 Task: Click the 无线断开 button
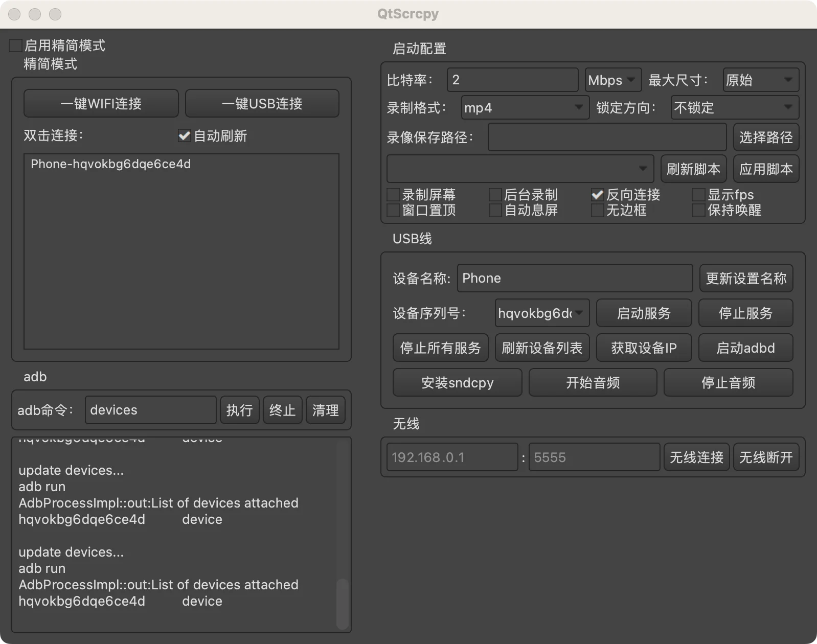[766, 457]
